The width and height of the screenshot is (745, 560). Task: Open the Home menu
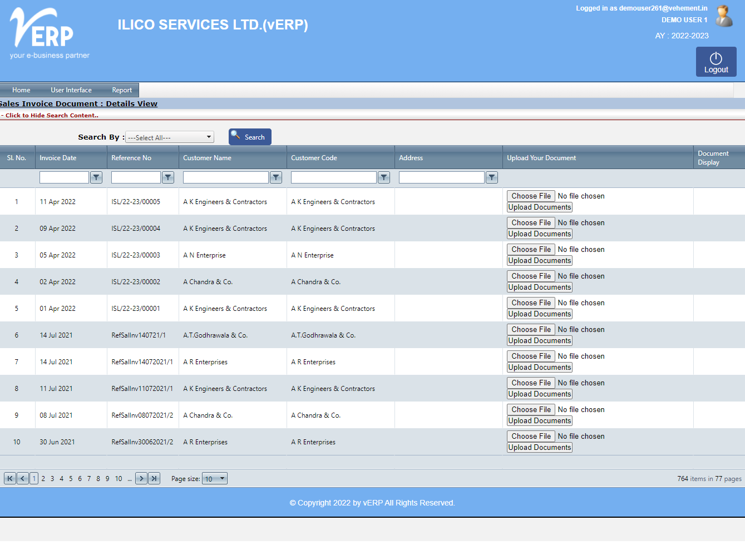(x=21, y=90)
